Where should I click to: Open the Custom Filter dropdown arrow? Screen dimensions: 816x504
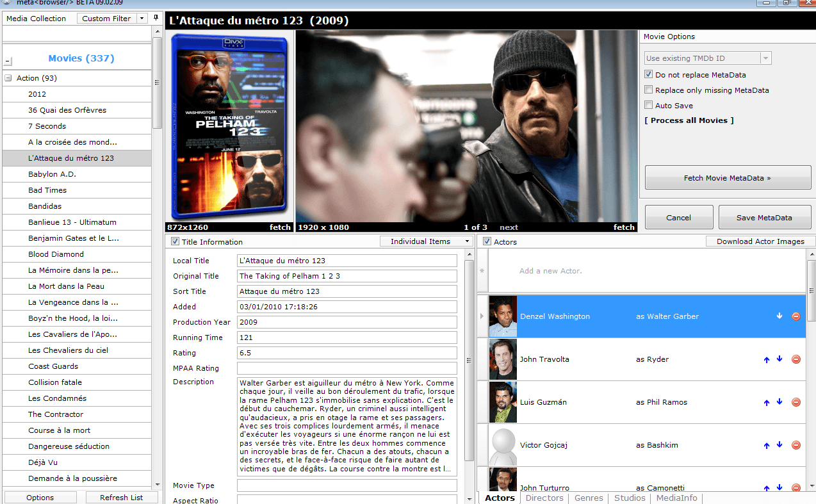click(142, 19)
